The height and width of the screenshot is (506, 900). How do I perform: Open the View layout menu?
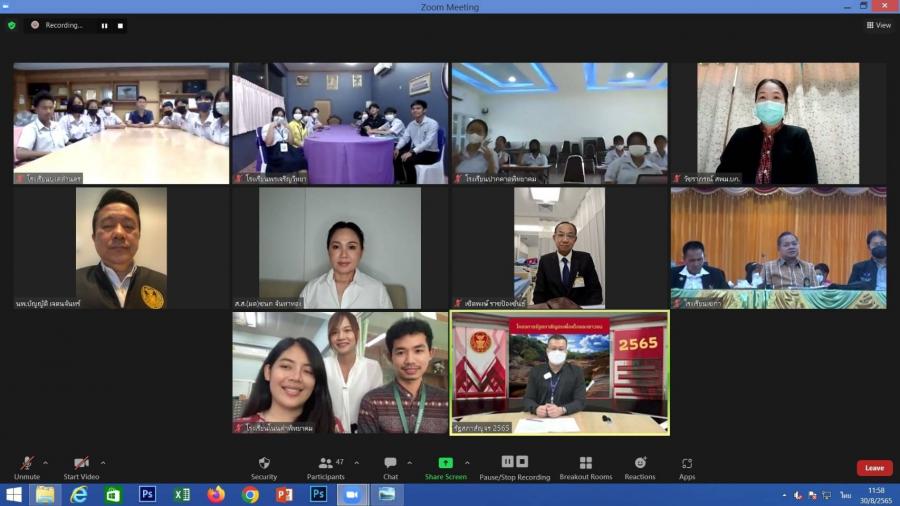(878, 25)
